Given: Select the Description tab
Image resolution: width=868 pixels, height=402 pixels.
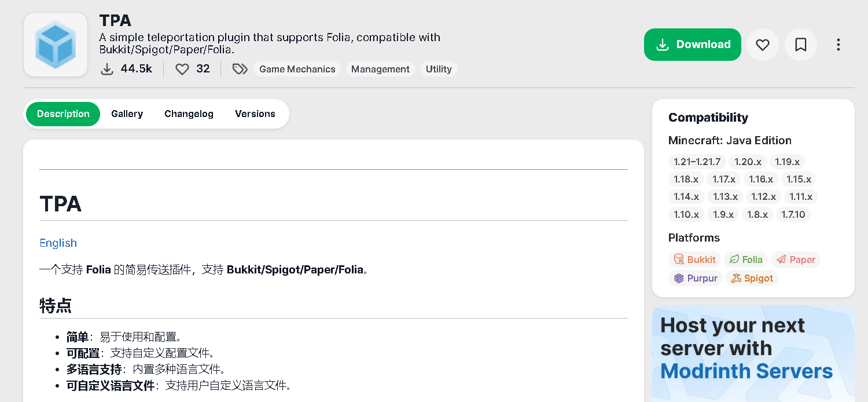Looking at the screenshot, I should 63,114.
